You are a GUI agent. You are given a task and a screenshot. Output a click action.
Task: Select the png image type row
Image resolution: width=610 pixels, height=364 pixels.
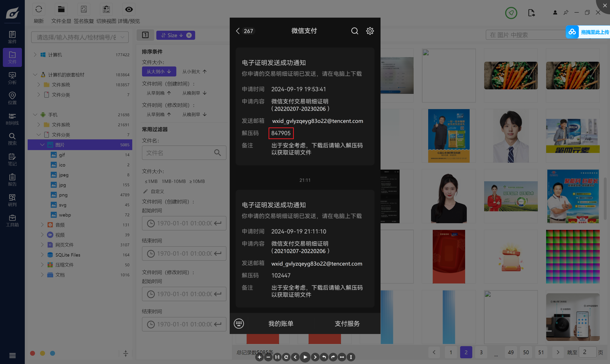(80, 195)
